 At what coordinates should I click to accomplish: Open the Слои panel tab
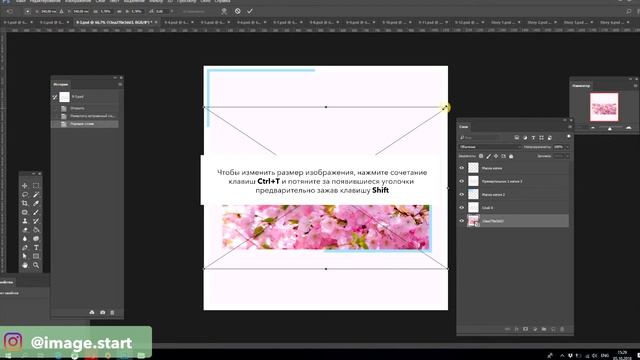point(464,127)
